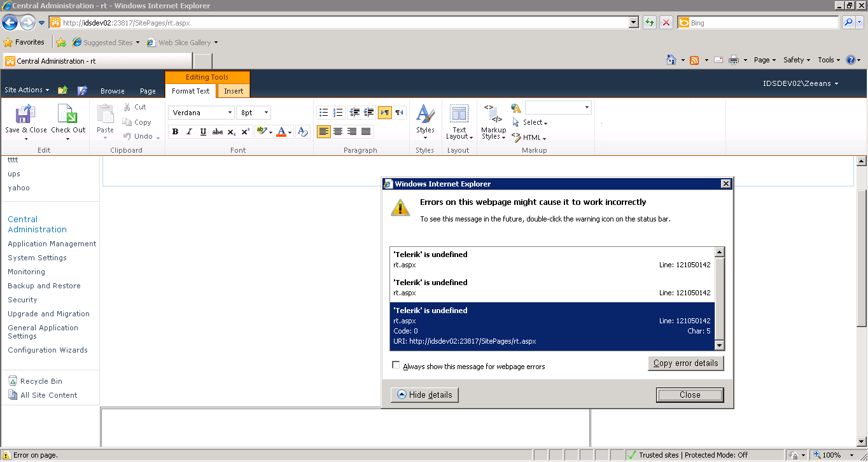The image size is (868, 462).
Task: Underline the selected text
Action: point(203,132)
